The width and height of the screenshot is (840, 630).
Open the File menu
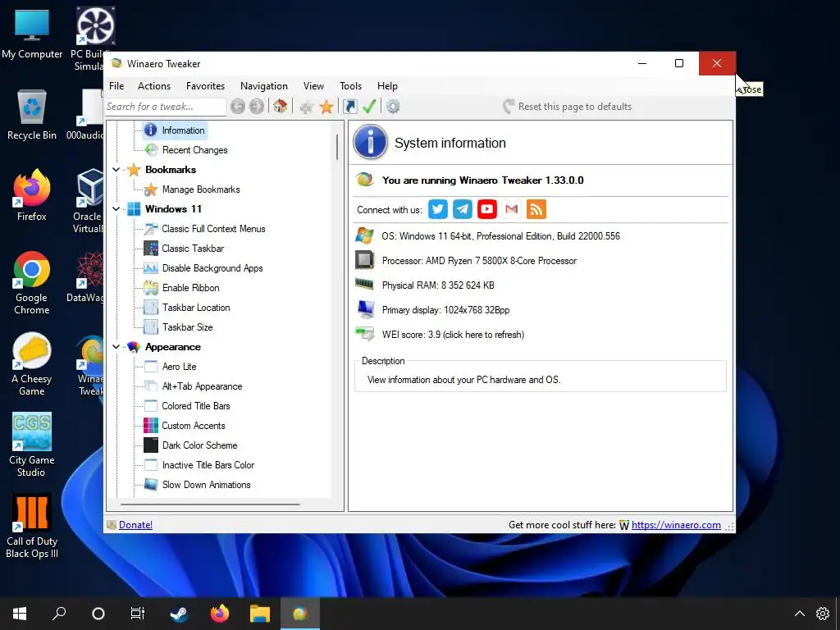pos(116,85)
